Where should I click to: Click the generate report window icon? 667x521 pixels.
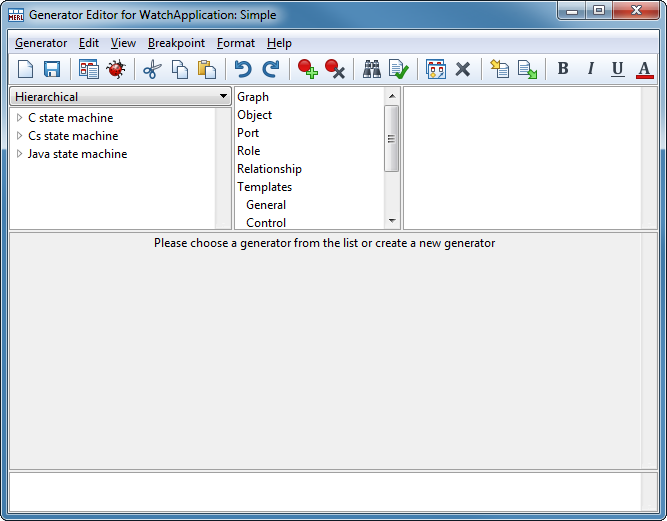pos(88,69)
